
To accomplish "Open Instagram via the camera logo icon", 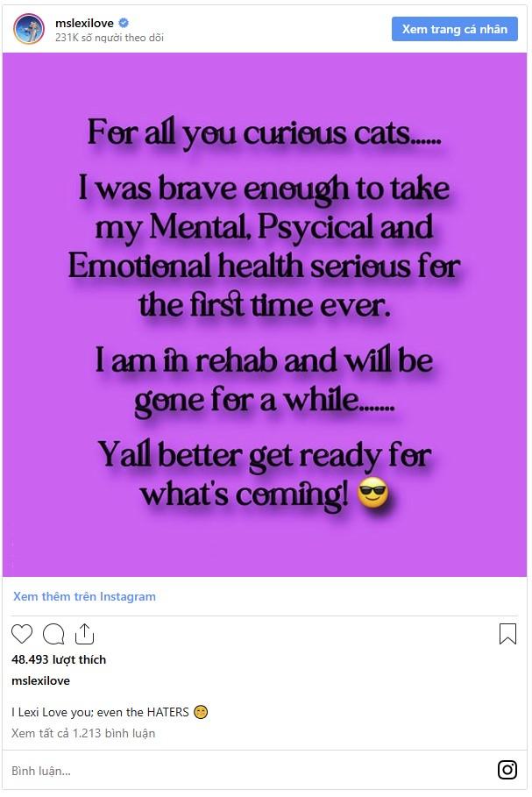I will (x=507, y=770).
